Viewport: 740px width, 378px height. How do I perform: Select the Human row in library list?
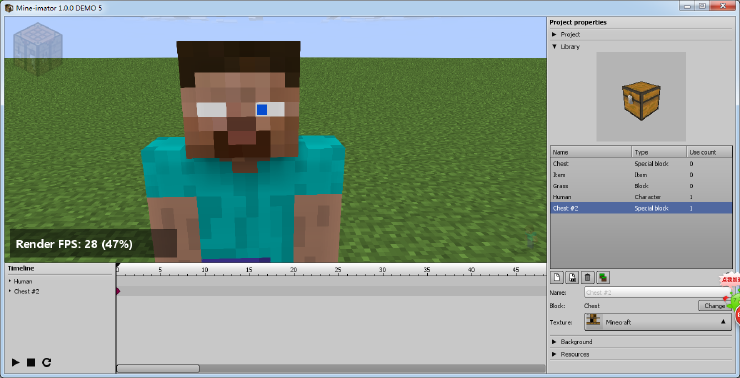[x=641, y=197]
